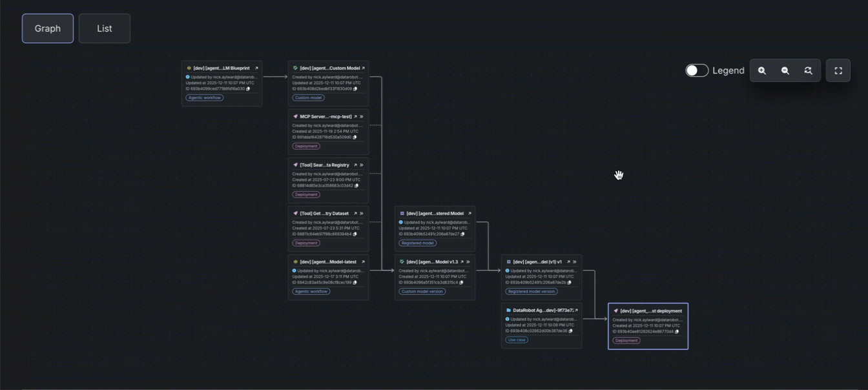
Task: Switch to the Graph view tab
Action: tap(48, 28)
